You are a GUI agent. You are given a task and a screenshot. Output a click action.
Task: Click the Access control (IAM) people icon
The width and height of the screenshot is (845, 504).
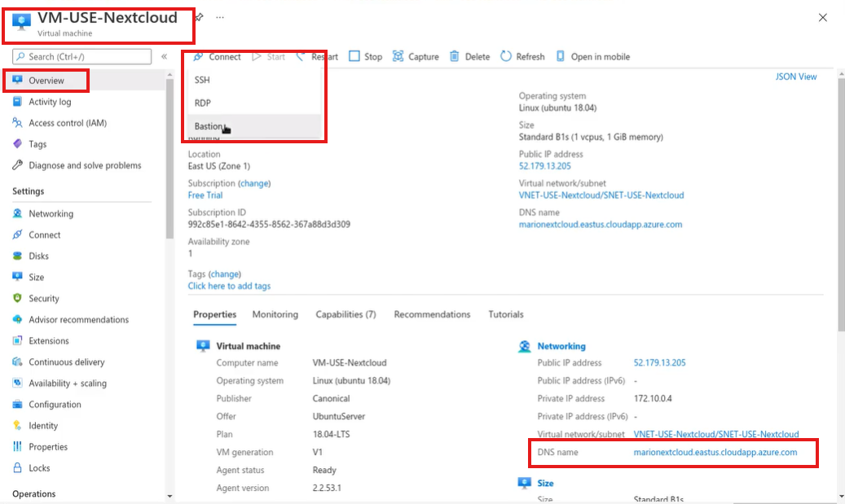pyautogui.click(x=17, y=123)
